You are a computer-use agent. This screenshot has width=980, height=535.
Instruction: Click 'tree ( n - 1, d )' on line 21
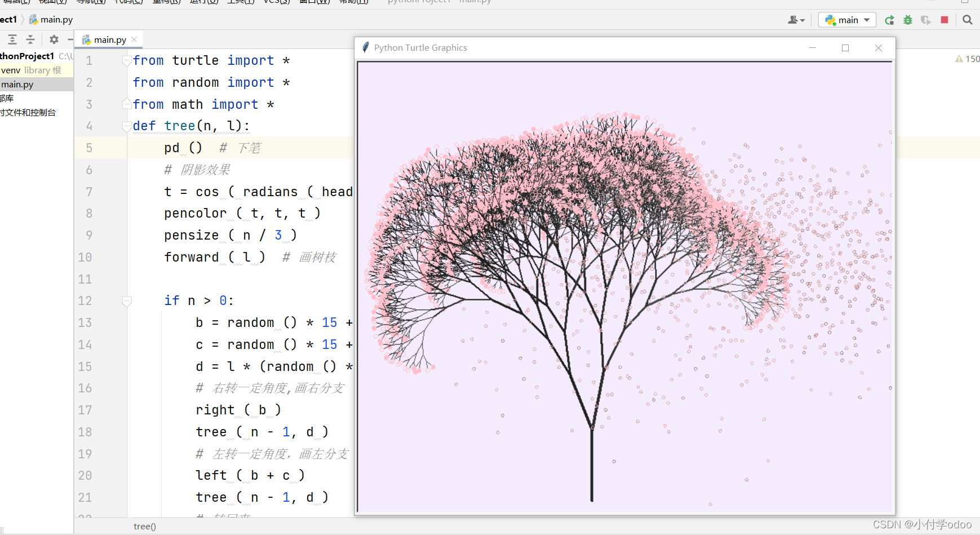[x=262, y=497]
